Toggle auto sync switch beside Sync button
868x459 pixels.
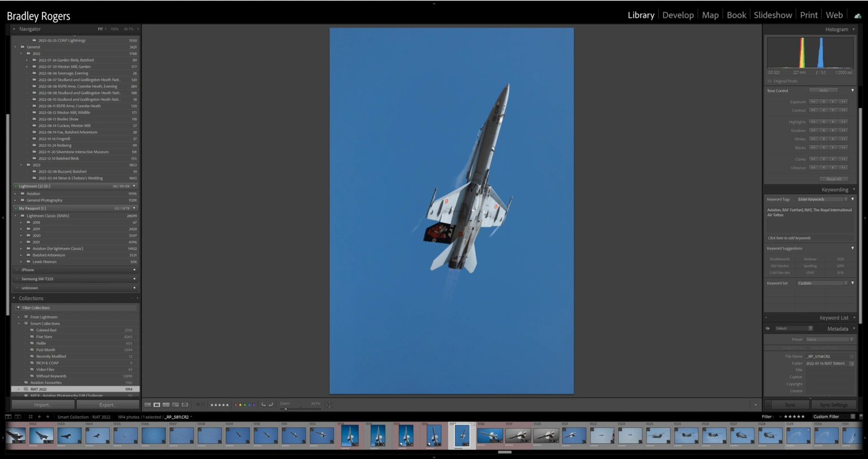[x=768, y=405]
